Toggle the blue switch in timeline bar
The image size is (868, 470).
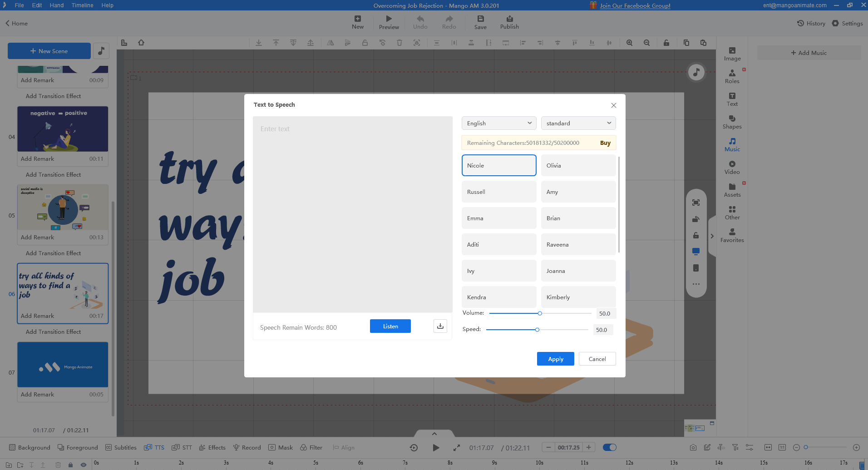pyautogui.click(x=609, y=447)
